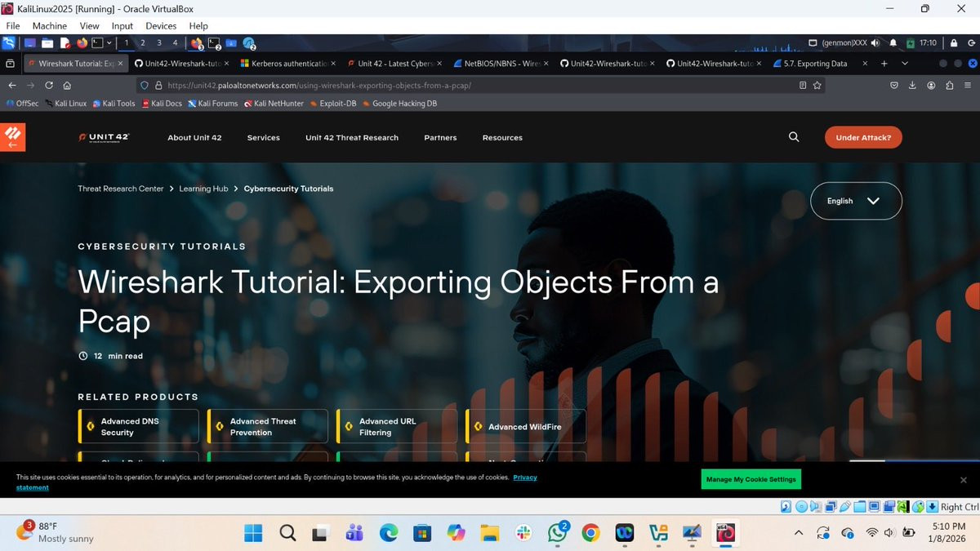
Task: Toggle Reader View in address bar
Action: [x=803, y=85]
